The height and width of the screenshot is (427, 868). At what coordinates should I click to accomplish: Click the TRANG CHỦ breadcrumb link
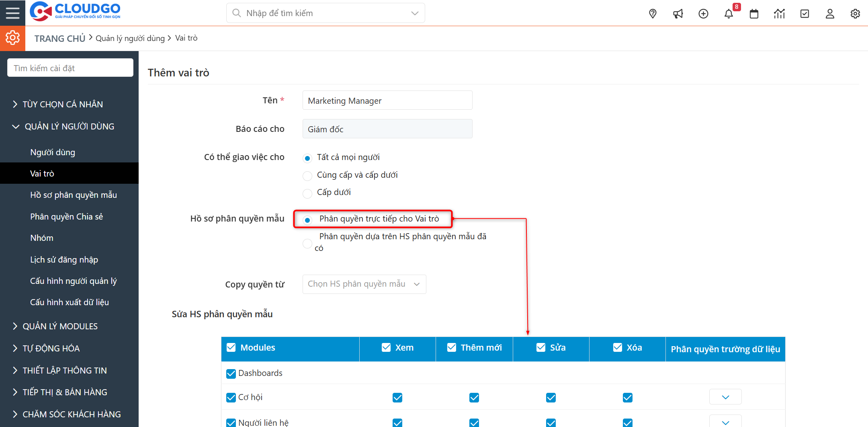point(59,39)
